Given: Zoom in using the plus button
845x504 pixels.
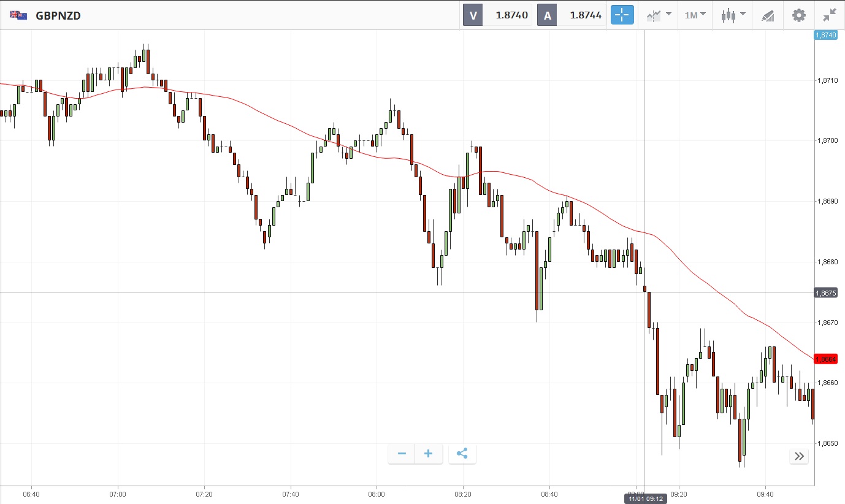Looking at the screenshot, I should (x=429, y=454).
